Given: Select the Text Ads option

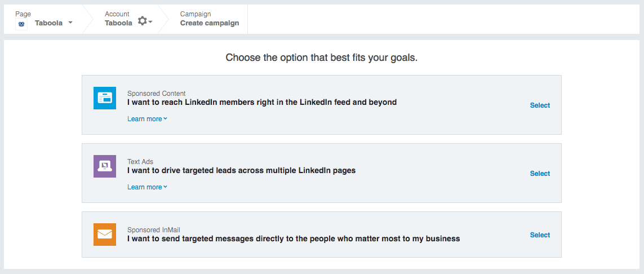Looking at the screenshot, I should coord(540,173).
